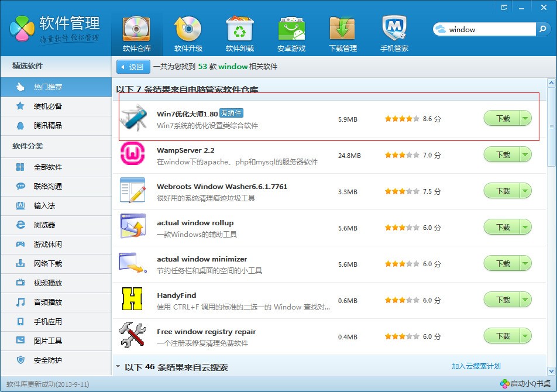The height and width of the screenshot is (392, 557).
Task: Open the title bar menu icon
Action: [504, 8]
